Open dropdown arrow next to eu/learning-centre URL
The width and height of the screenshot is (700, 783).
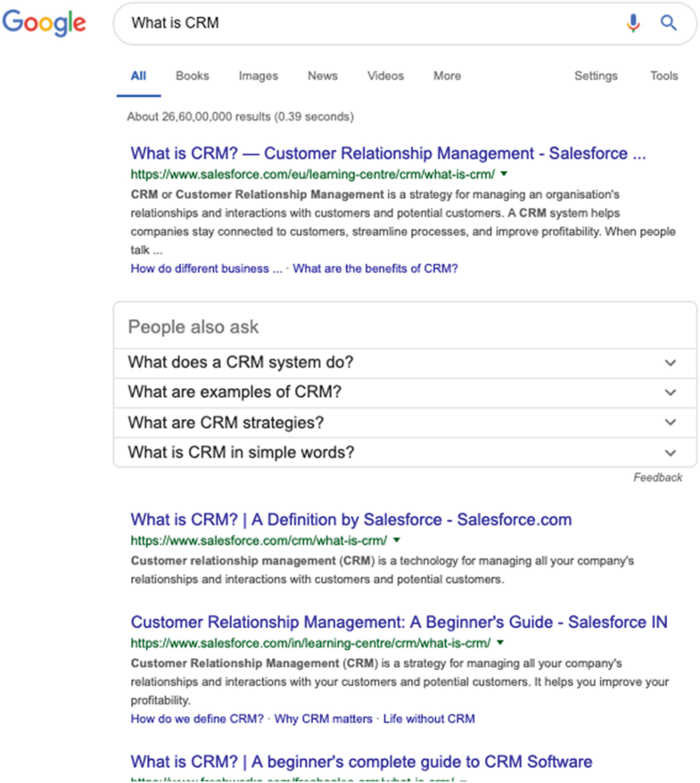pyautogui.click(x=504, y=174)
